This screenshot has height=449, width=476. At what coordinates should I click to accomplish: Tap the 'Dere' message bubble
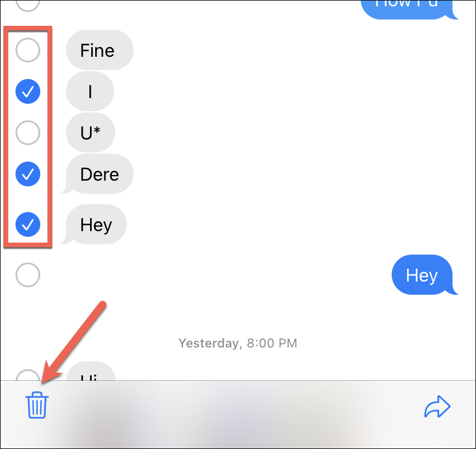[x=97, y=174]
